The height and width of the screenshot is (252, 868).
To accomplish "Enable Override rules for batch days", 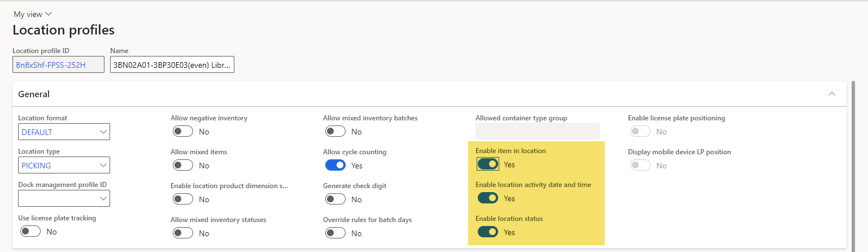I will tap(335, 233).
